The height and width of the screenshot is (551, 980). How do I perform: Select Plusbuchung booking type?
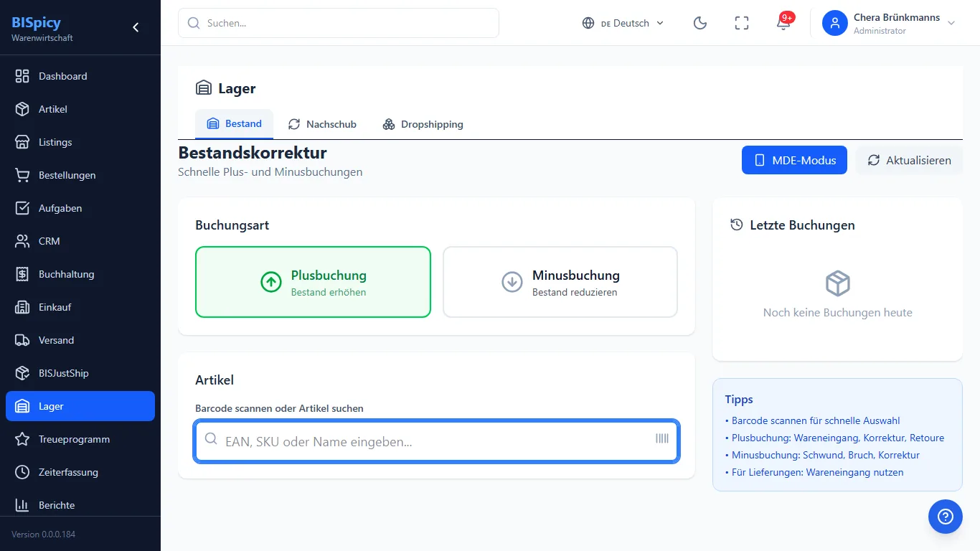[x=313, y=282]
